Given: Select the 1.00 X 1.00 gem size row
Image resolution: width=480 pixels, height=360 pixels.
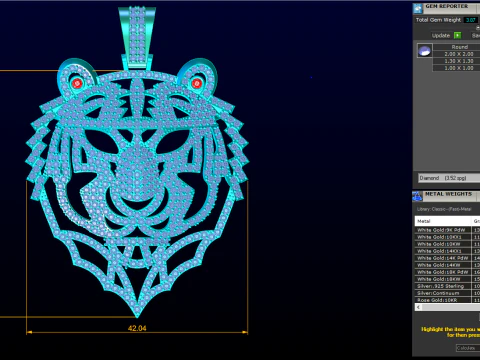Looking at the screenshot, I should point(456,68).
